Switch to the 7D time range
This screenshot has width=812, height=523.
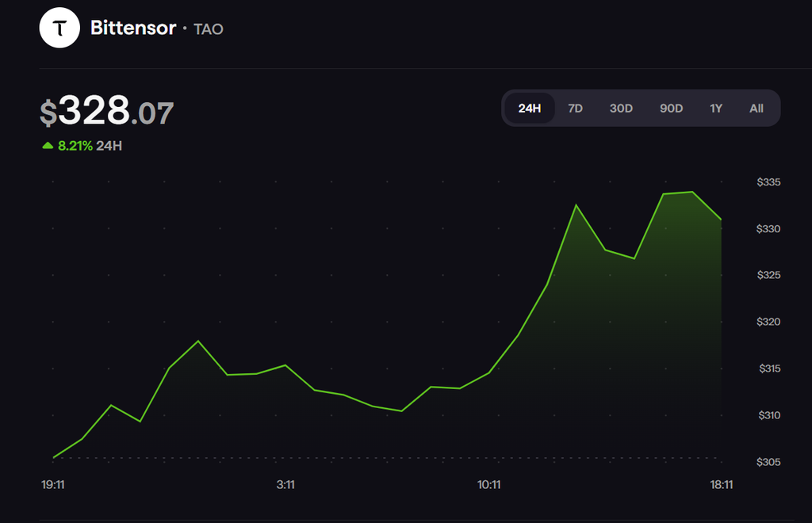[x=575, y=108]
